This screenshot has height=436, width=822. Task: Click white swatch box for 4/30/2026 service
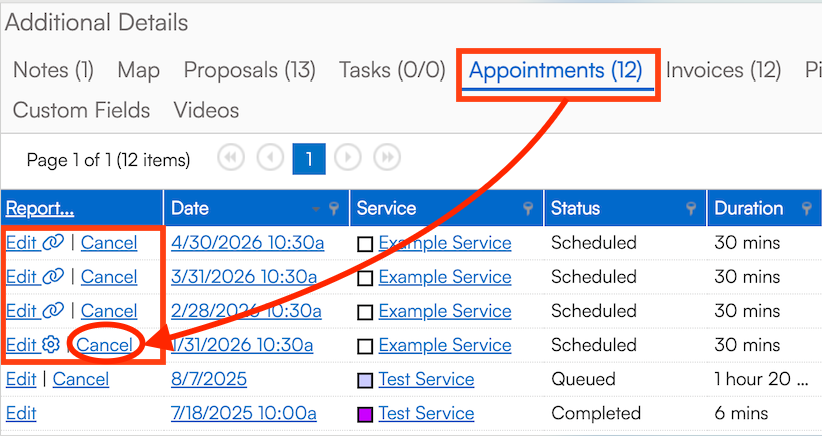(365, 244)
